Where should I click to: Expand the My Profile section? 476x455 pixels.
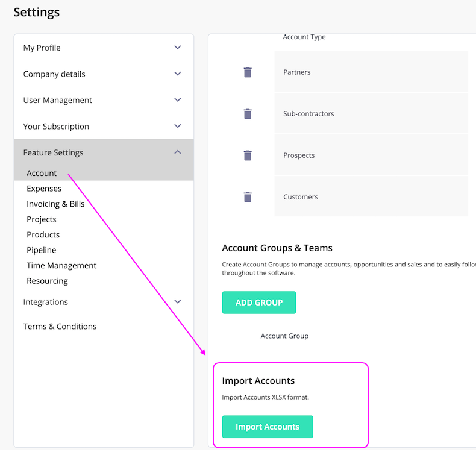177,48
